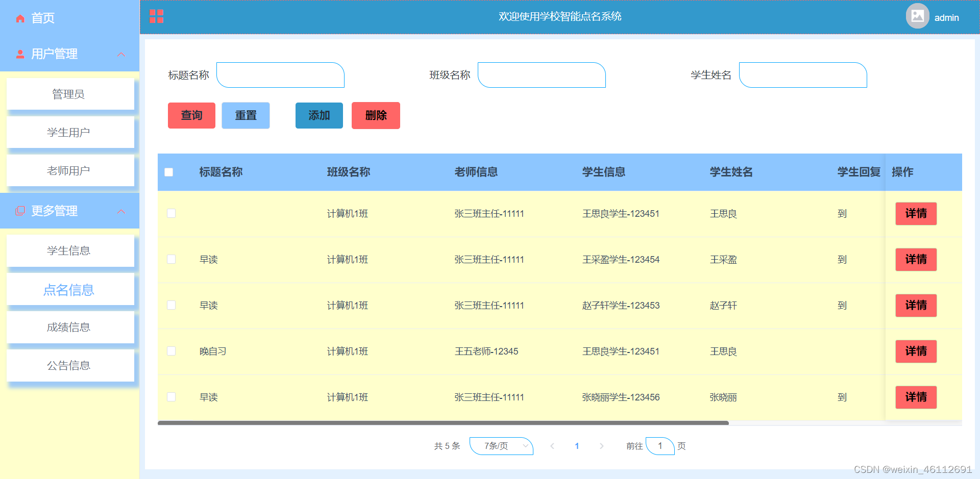Image resolution: width=980 pixels, height=479 pixels.
Task: Click the 学生姓名 column header
Action: (731, 172)
